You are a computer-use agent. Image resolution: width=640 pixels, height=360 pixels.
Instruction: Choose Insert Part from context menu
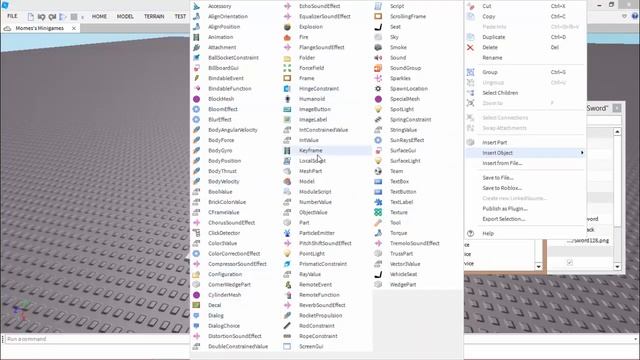tap(495, 142)
